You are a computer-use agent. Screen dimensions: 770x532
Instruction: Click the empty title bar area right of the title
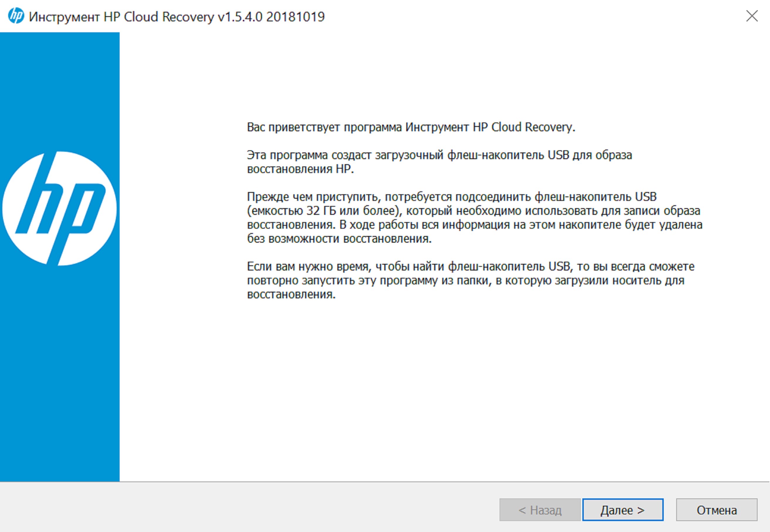click(x=534, y=16)
